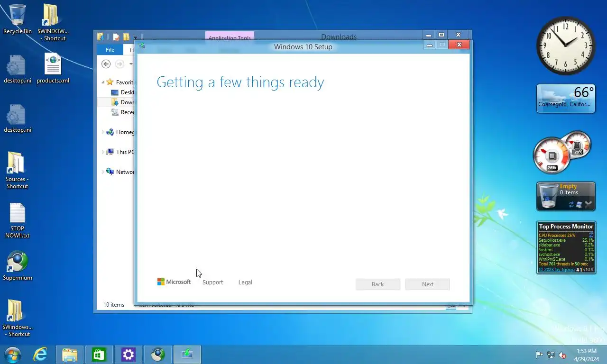Switch to Supermium in the taskbar
Viewport: 607px width, 364px height.
tap(157, 355)
